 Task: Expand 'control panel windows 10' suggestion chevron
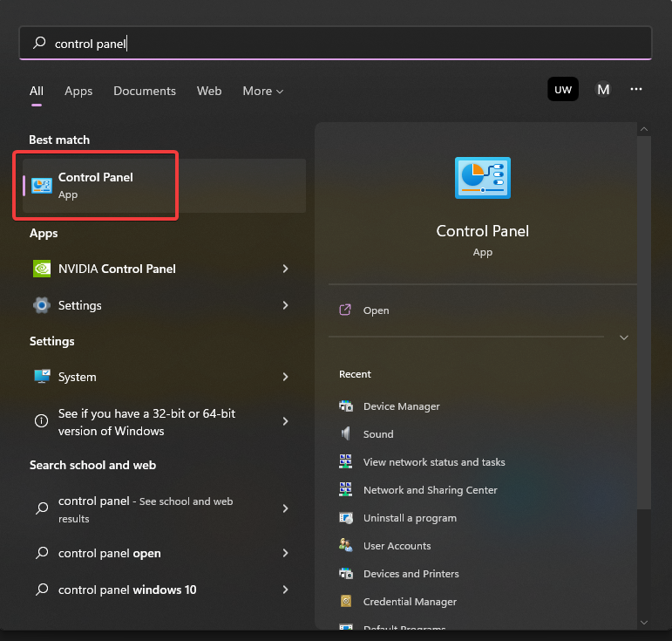[285, 590]
